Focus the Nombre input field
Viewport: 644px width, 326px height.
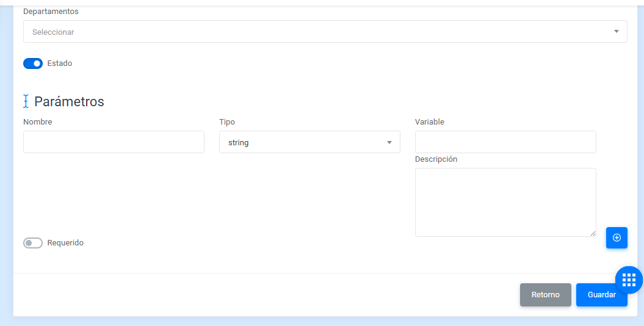pyautogui.click(x=114, y=142)
